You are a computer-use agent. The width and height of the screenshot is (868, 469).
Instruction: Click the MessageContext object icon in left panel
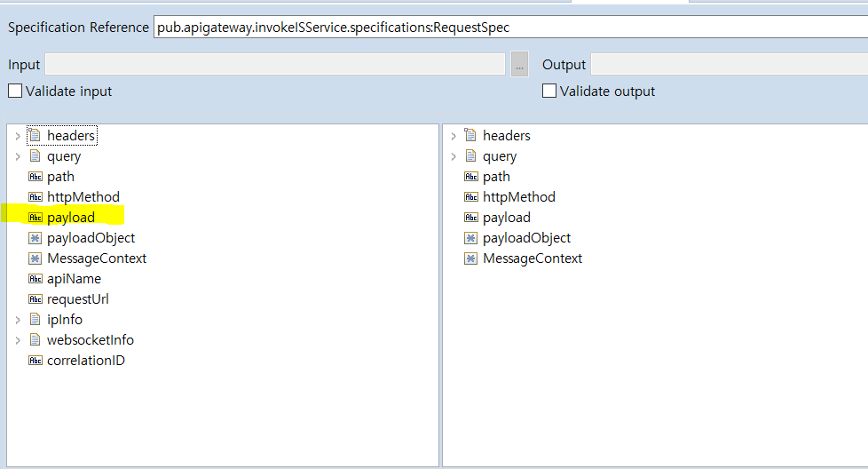[36, 258]
